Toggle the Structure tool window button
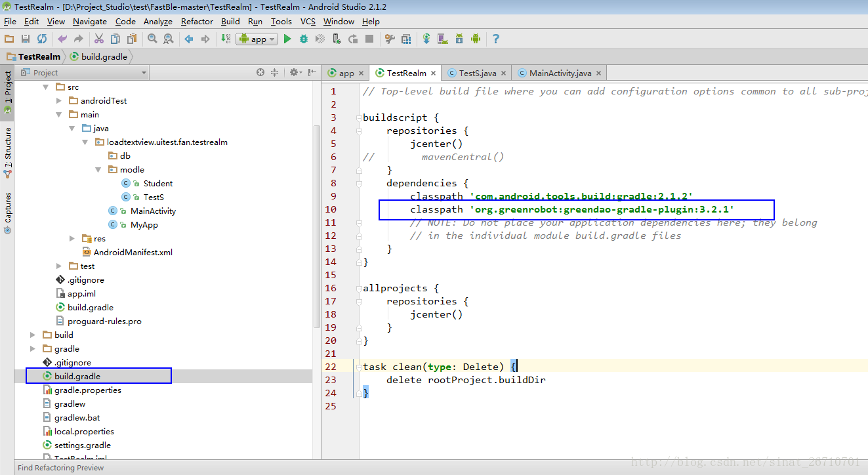Viewport: 868px width, 475px height. click(7, 152)
